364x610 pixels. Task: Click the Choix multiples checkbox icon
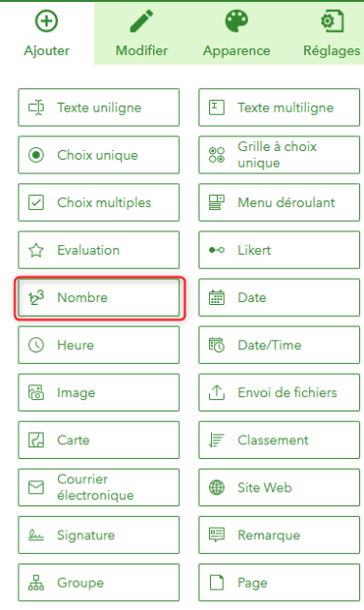pos(36,202)
